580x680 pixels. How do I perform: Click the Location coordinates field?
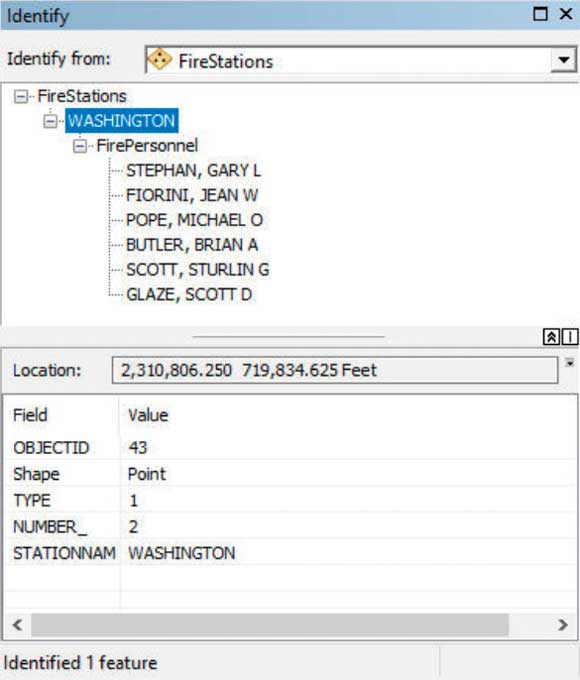(x=335, y=370)
